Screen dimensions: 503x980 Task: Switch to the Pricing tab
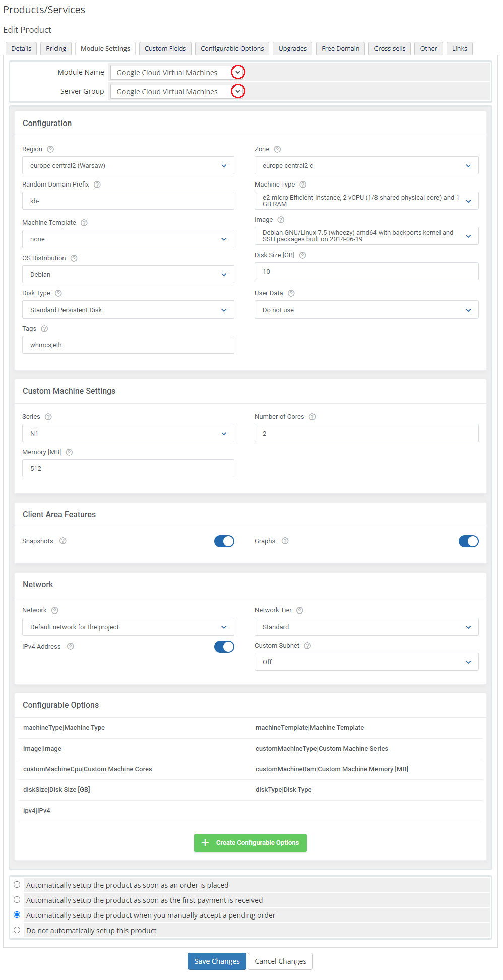(x=56, y=48)
